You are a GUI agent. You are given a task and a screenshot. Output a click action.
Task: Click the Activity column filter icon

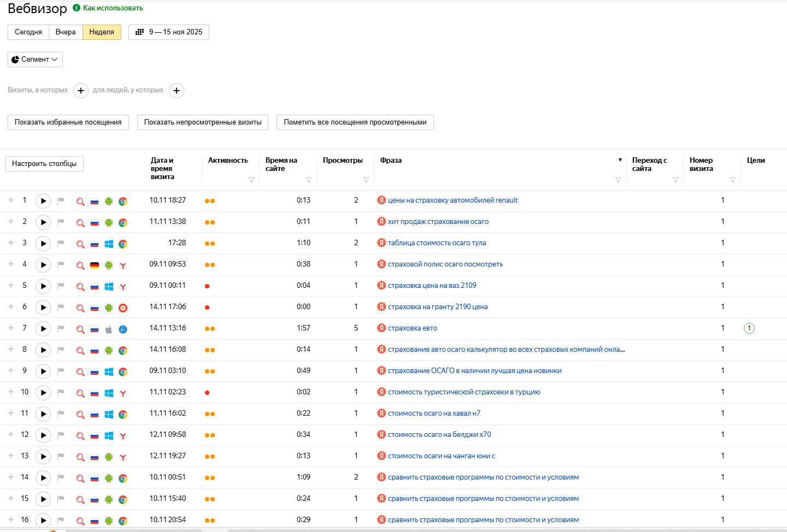(x=251, y=180)
